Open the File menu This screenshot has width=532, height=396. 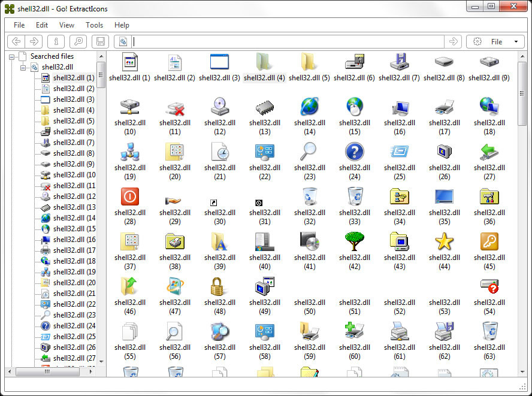(x=19, y=25)
